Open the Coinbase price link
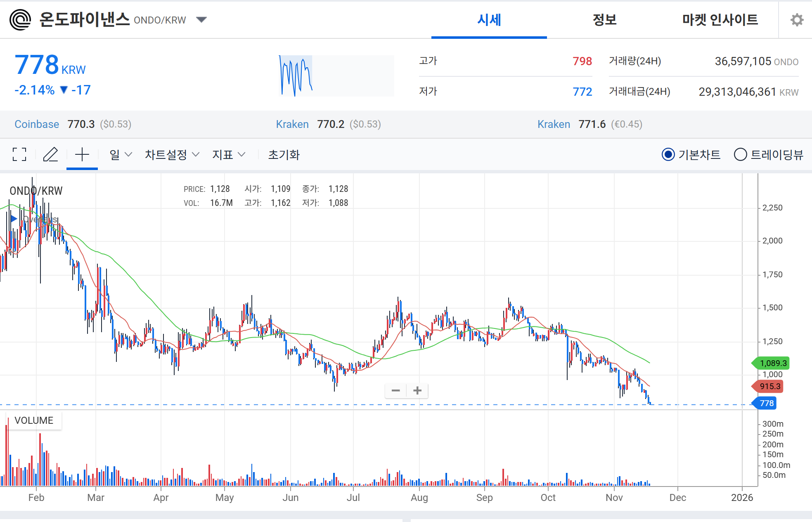The height and width of the screenshot is (522, 812). 37,124
